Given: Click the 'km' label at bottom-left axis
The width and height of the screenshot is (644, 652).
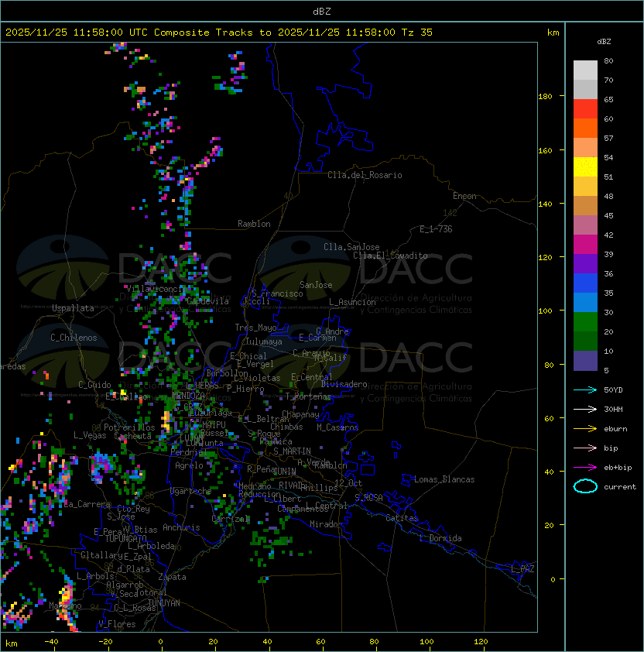Looking at the screenshot, I should pos(12,643).
